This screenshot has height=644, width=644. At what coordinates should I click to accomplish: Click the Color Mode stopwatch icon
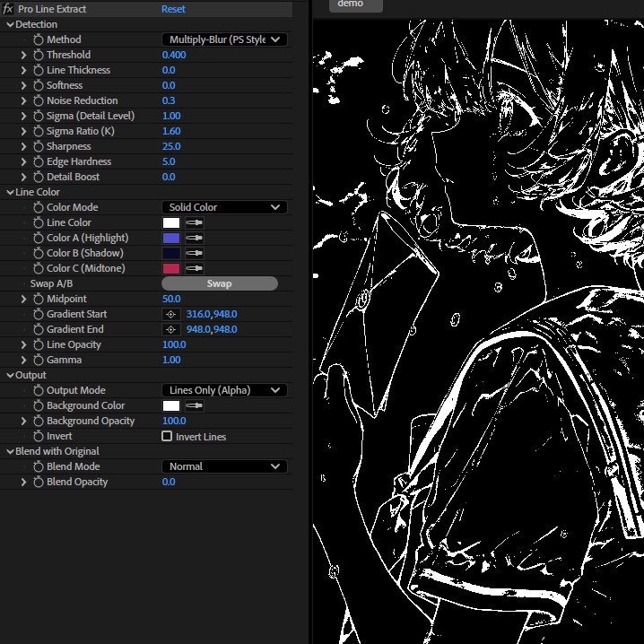(39, 207)
